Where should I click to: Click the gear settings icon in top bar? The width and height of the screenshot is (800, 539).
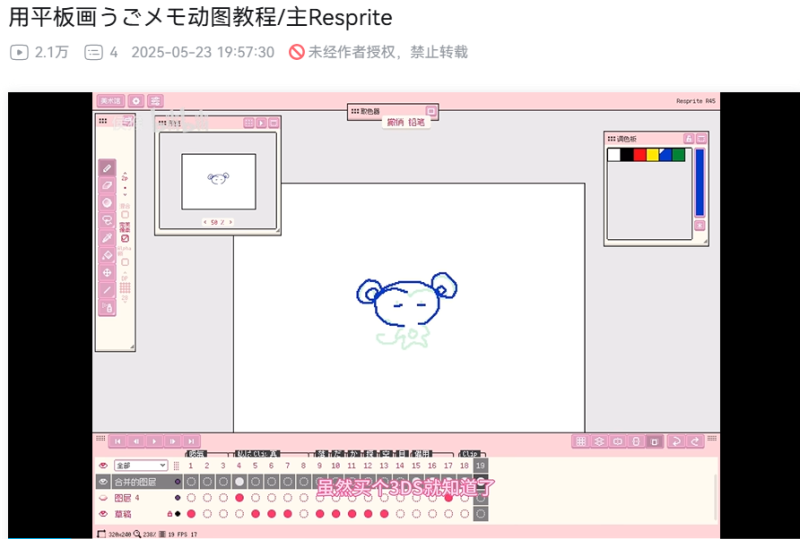coord(136,101)
